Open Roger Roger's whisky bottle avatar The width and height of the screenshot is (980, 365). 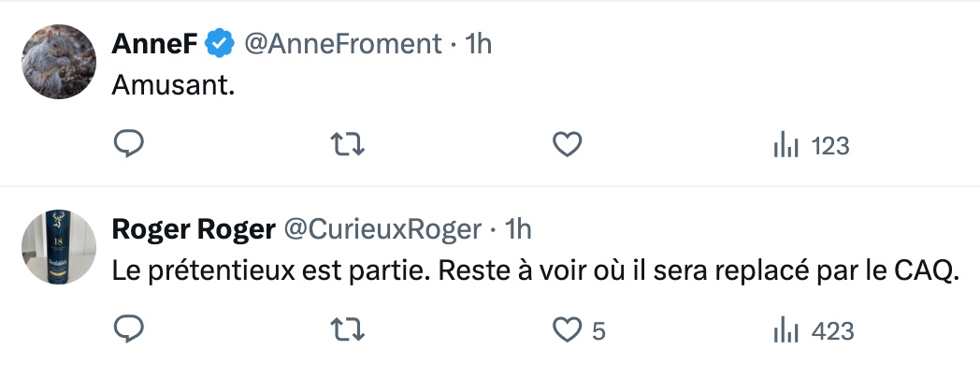click(59, 246)
